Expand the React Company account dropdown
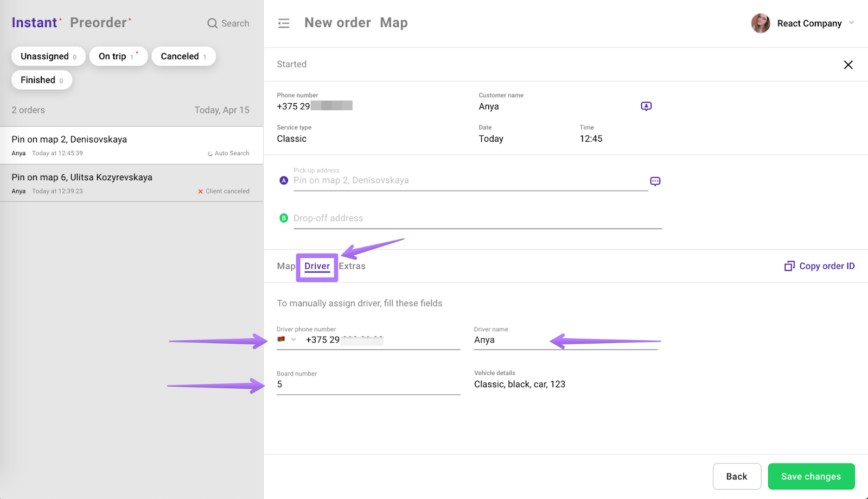The height and width of the screenshot is (499, 868). 851,23
